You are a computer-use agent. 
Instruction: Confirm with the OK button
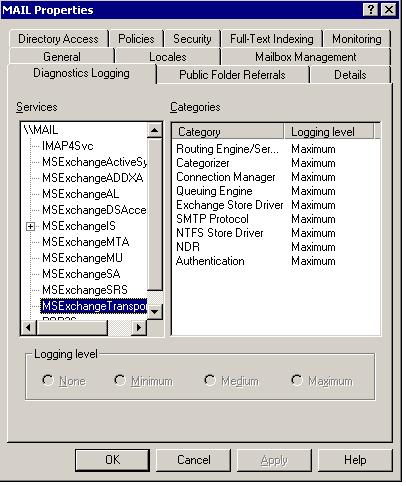[112, 460]
